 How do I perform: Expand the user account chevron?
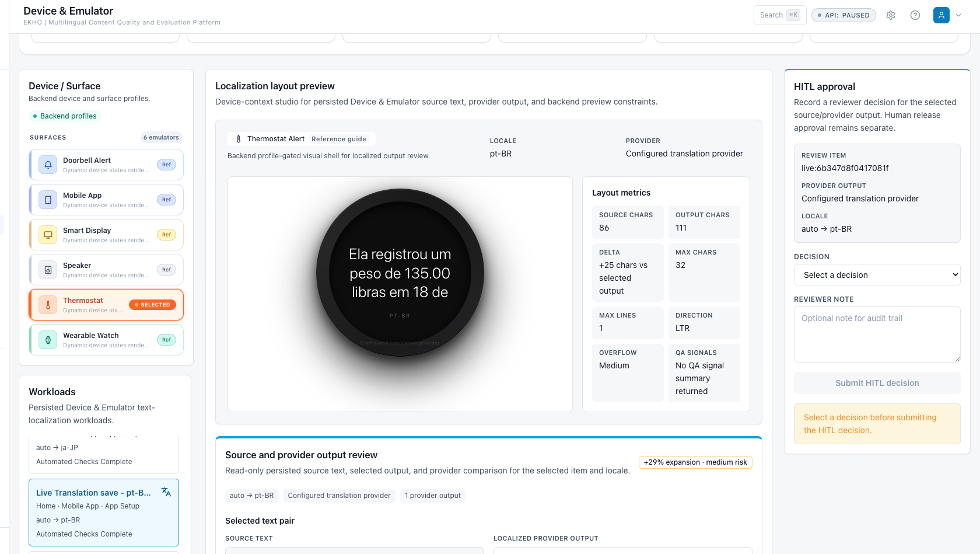[x=958, y=15]
